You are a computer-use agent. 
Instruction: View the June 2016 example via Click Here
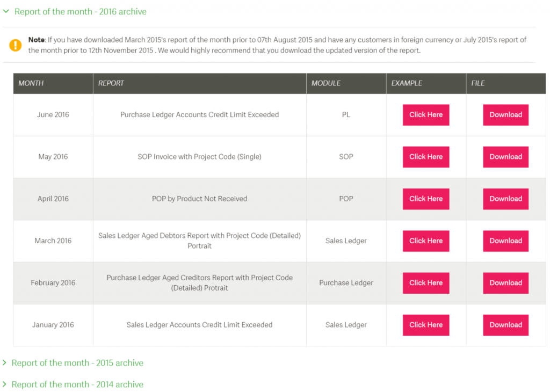click(426, 115)
